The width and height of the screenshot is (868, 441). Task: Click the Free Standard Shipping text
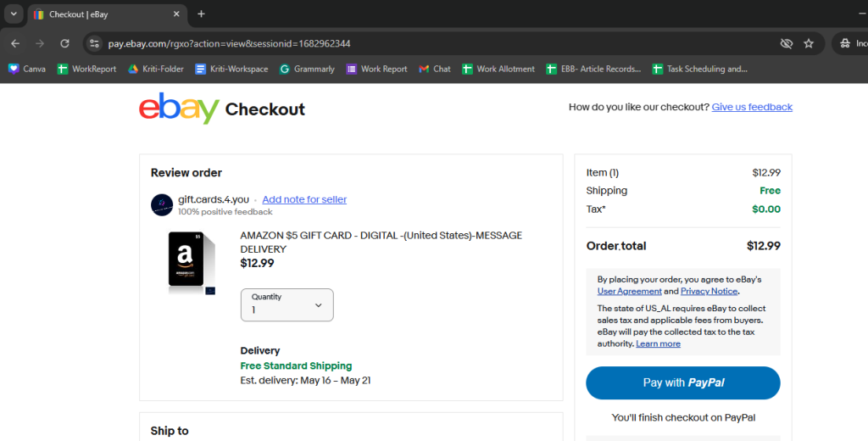pos(296,366)
